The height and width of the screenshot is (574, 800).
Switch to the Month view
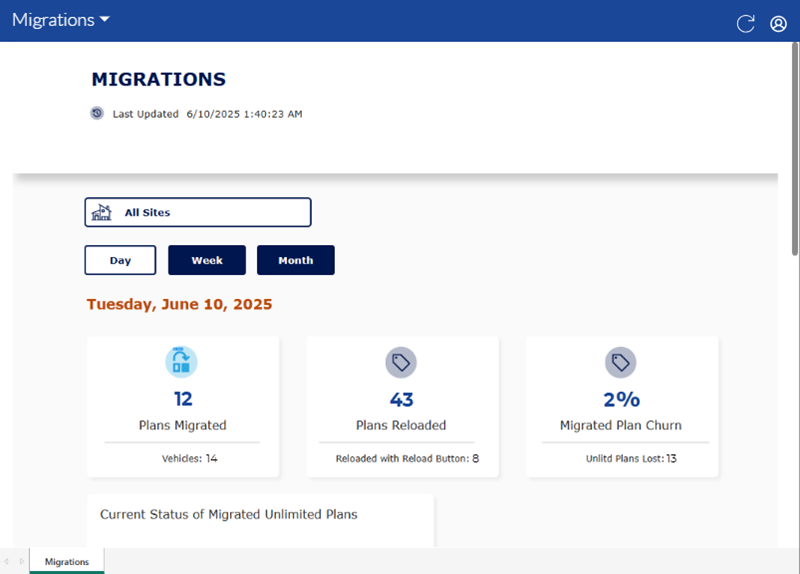[296, 260]
